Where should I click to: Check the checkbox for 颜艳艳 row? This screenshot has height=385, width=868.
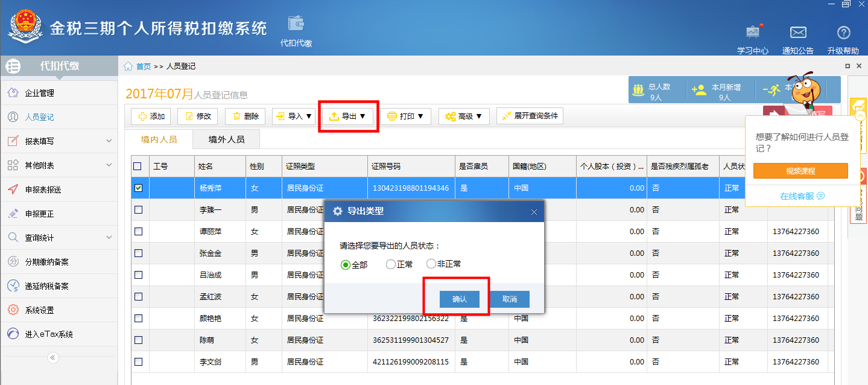click(x=138, y=319)
